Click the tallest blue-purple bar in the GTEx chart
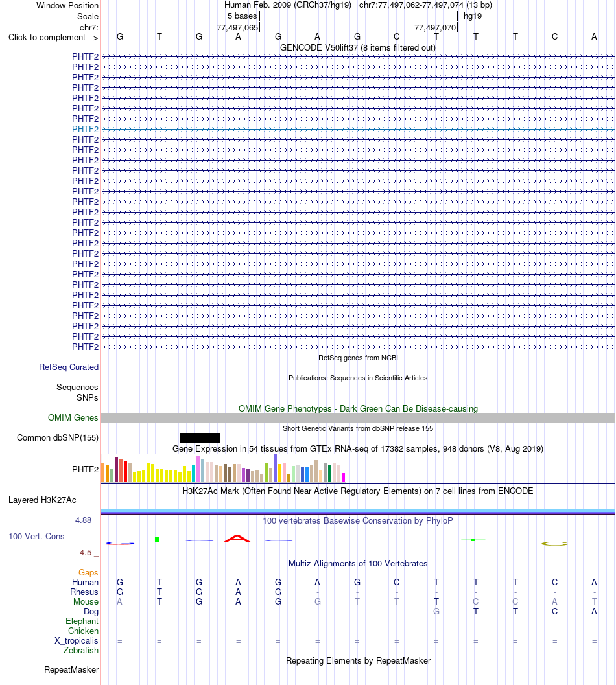 (276, 468)
